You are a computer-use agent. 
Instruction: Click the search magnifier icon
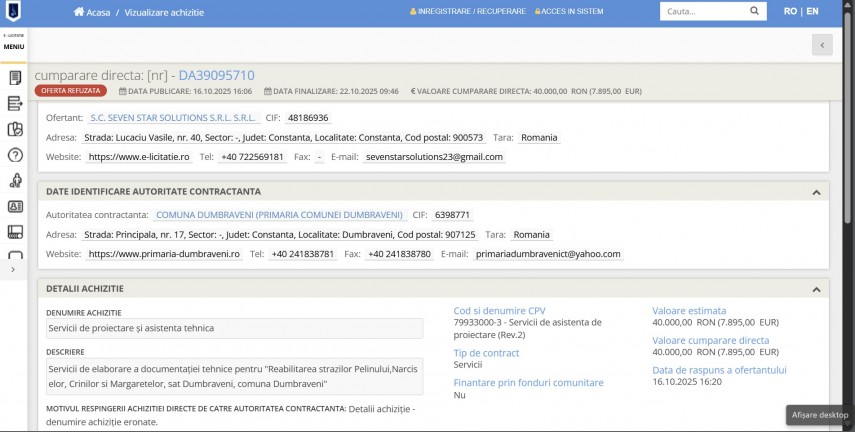(x=755, y=12)
